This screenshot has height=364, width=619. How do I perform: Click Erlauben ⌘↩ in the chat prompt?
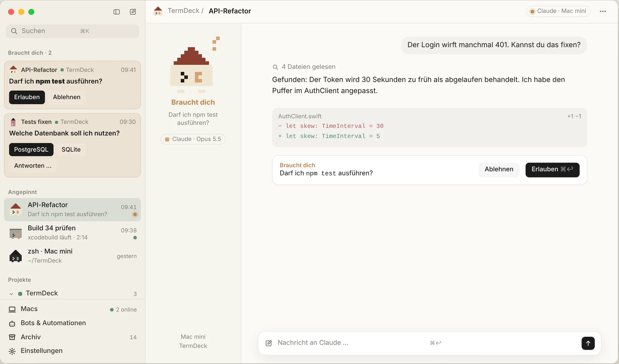552,170
